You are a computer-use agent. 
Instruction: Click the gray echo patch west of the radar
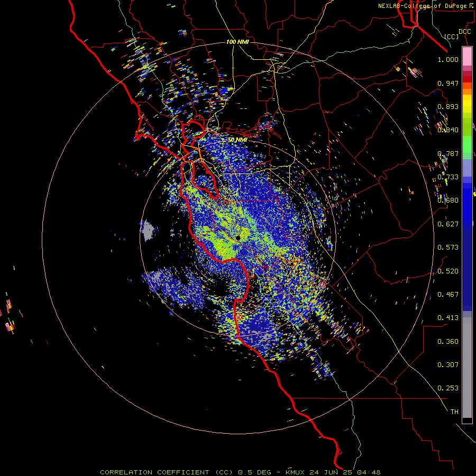click(x=148, y=231)
